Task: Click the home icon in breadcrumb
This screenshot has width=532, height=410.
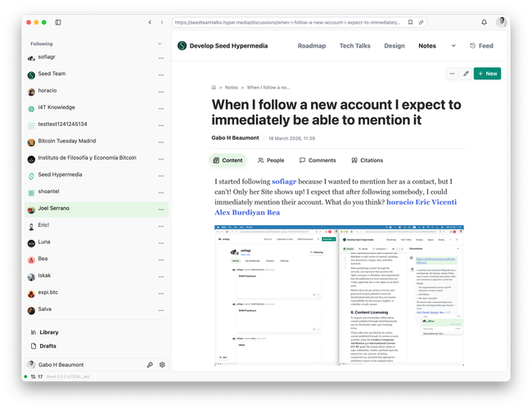Action: (x=214, y=87)
